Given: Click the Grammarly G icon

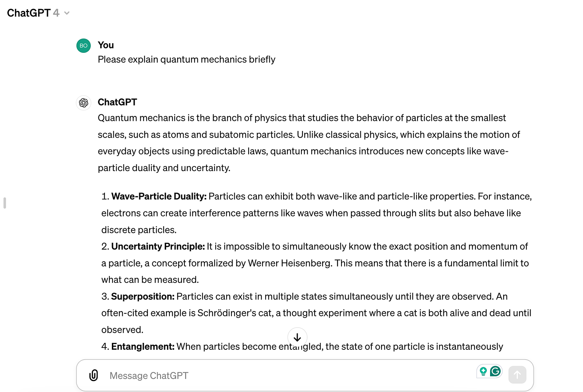Looking at the screenshot, I should (495, 371).
